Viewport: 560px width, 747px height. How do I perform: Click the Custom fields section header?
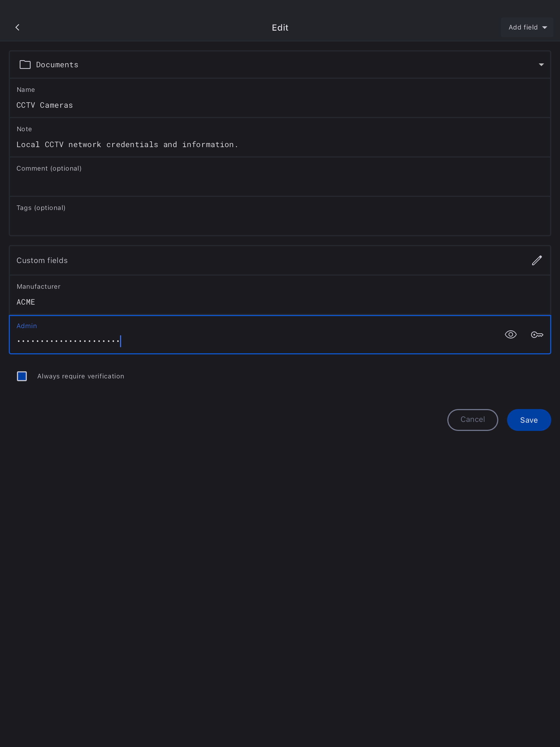click(42, 260)
